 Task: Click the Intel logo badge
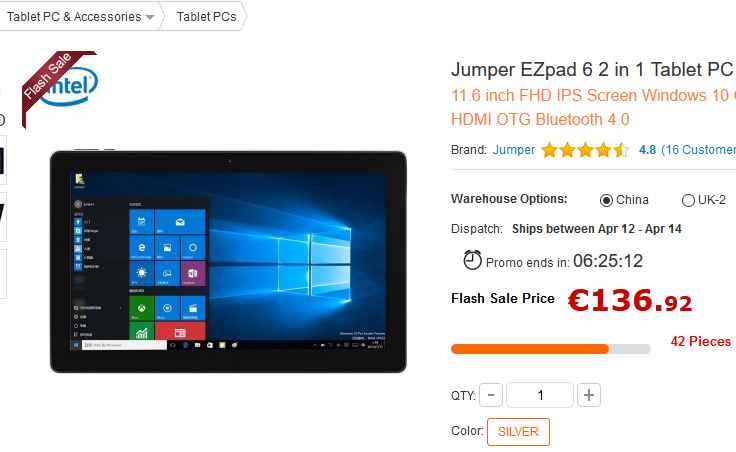tap(70, 87)
